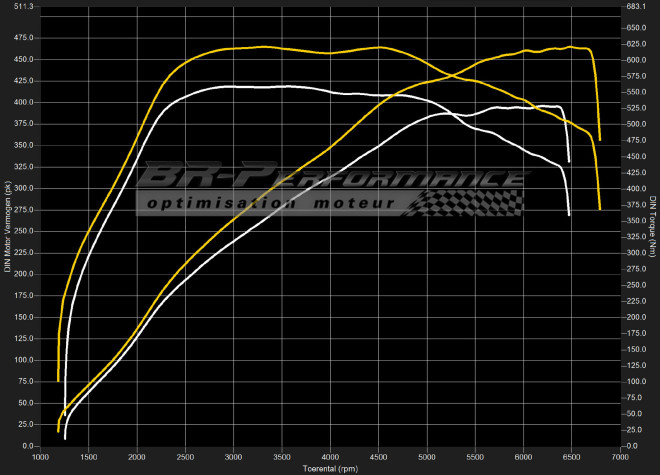Screen dimensions: 660x475
Task: Click the BR-Performance watermark logo
Action: coord(330,178)
